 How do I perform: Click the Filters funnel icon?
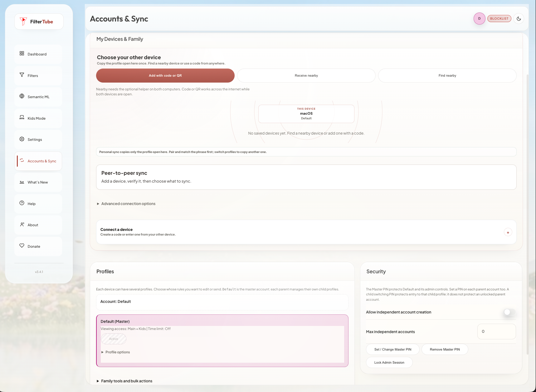tap(22, 75)
